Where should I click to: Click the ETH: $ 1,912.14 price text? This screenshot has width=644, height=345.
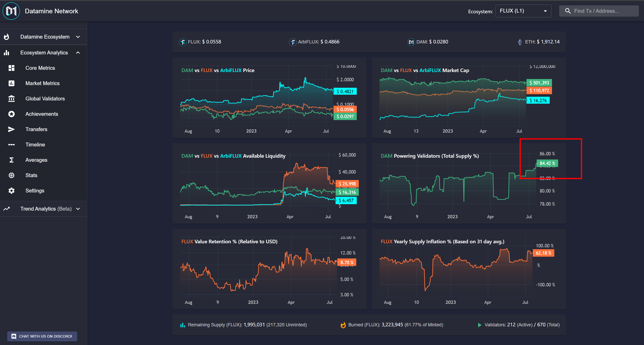pyautogui.click(x=542, y=42)
